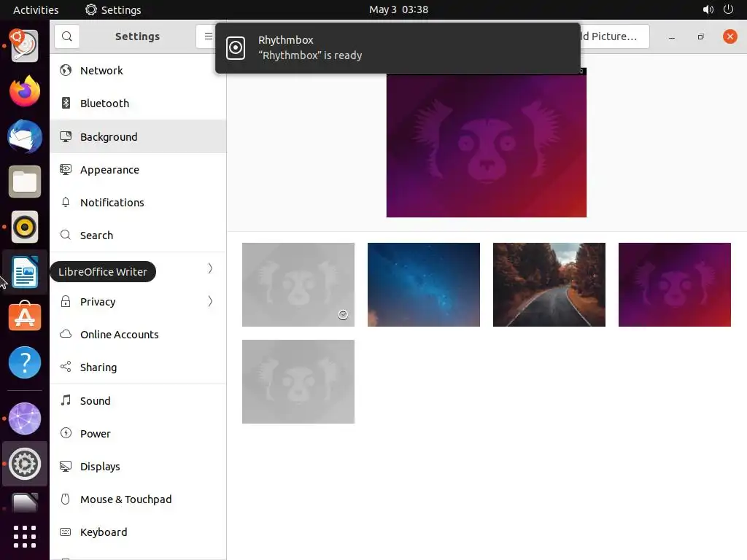Open Bluetooth settings panel
Viewport: 747px width, 560px height.
tap(138, 104)
